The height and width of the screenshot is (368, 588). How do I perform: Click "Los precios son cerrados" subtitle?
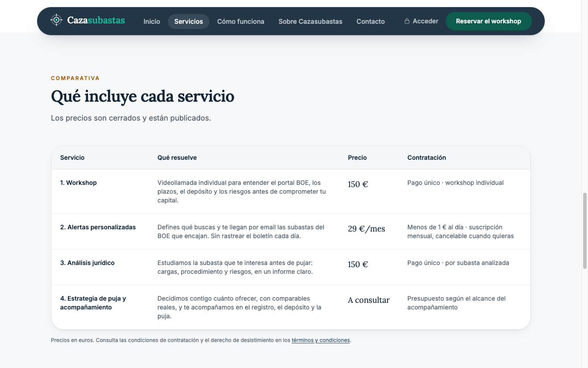point(131,118)
